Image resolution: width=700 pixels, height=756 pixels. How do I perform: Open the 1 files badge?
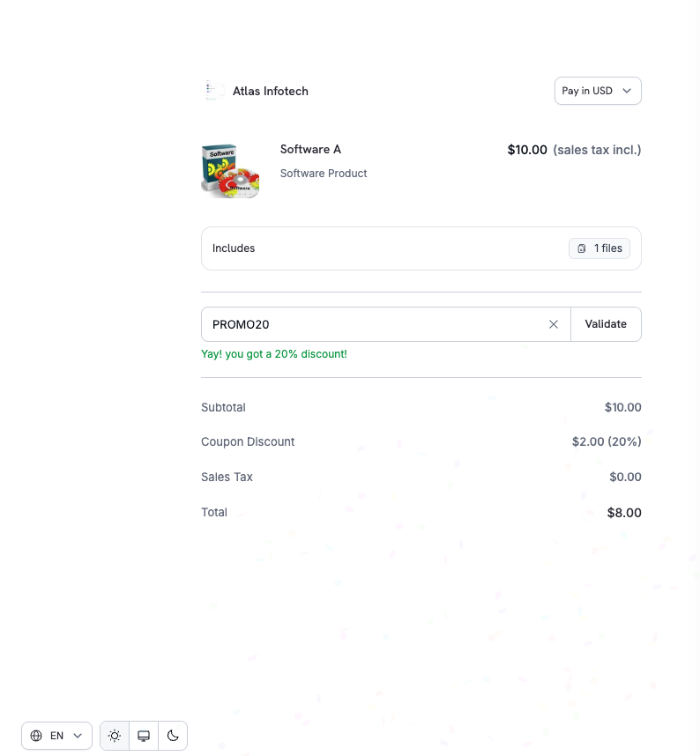[599, 248]
